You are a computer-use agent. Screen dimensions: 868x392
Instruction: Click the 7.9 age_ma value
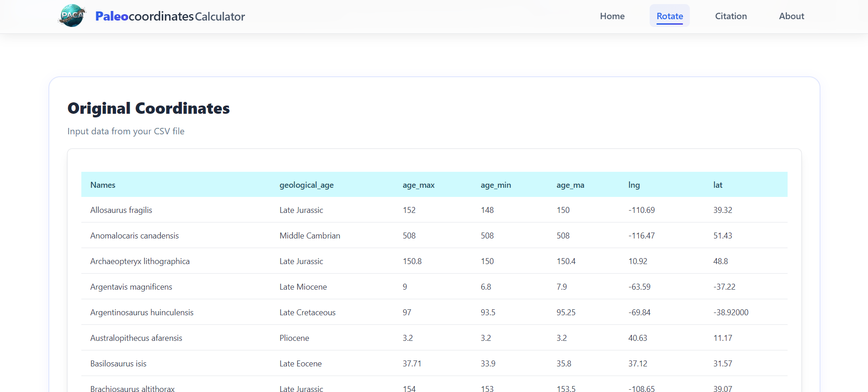pyautogui.click(x=561, y=287)
